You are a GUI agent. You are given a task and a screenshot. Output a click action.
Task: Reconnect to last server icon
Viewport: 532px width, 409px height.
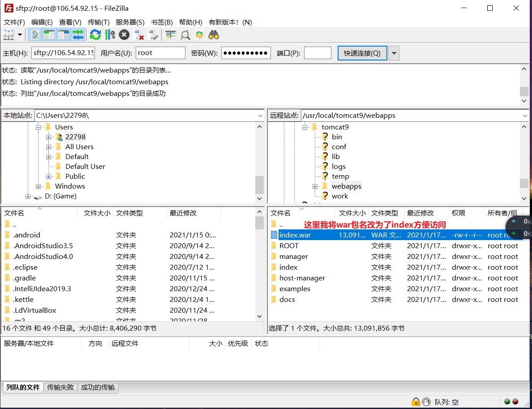click(x=153, y=35)
